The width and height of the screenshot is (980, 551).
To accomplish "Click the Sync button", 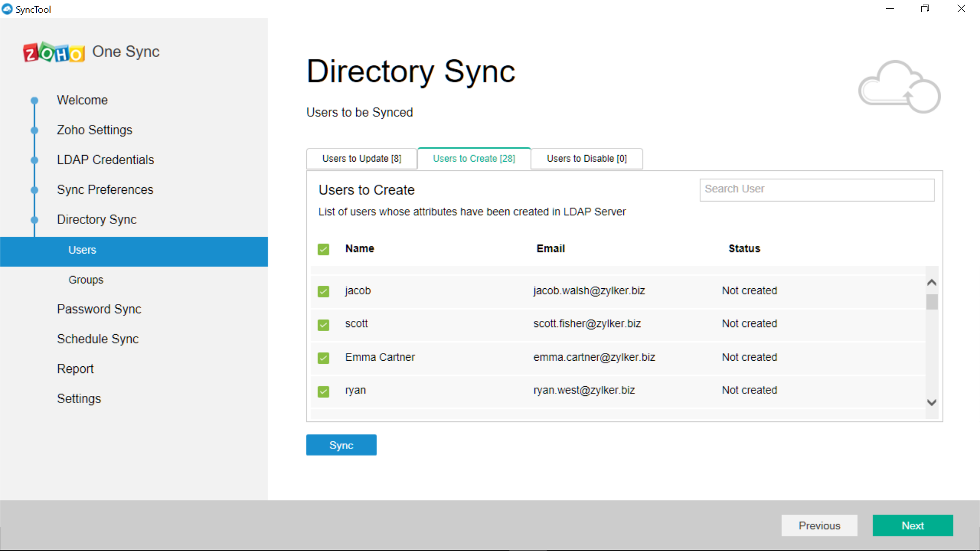I will click(x=341, y=444).
